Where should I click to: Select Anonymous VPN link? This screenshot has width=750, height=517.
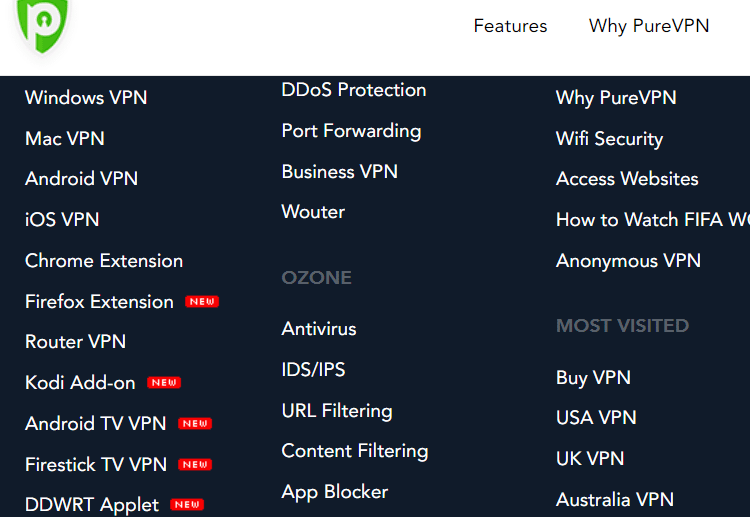tap(628, 261)
